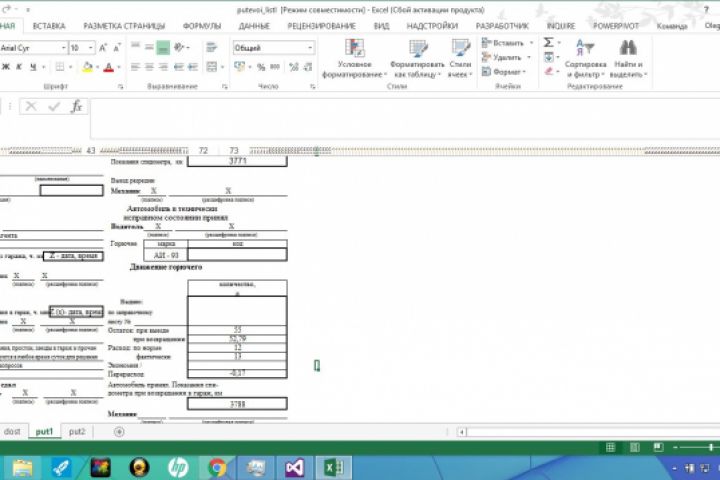Click the cell borders icon
Viewport: 720px width, 480px height.
point(60,67)
